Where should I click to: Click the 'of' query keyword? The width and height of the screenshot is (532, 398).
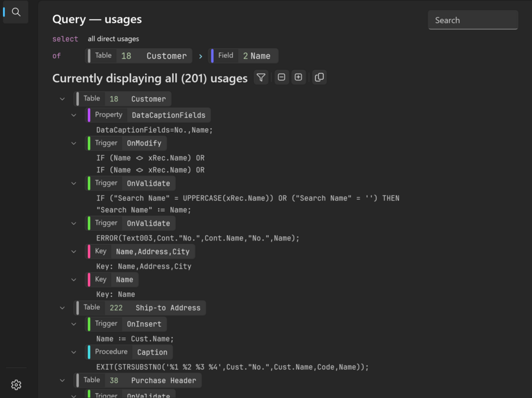57,56
